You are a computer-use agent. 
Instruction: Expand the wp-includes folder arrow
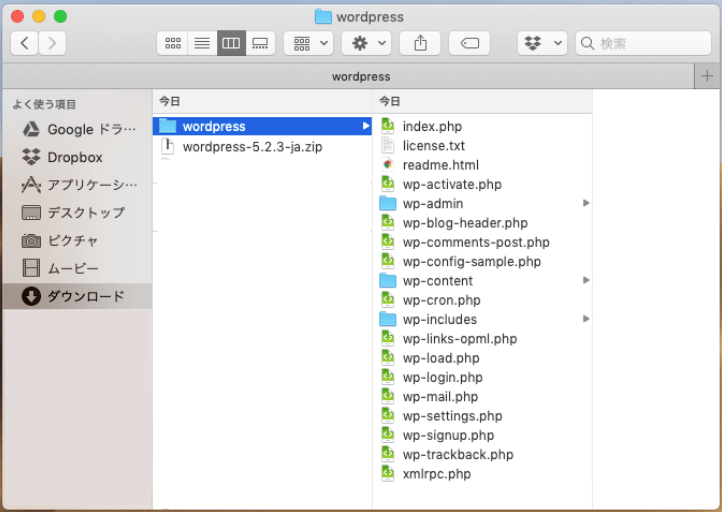coord(586,319)
